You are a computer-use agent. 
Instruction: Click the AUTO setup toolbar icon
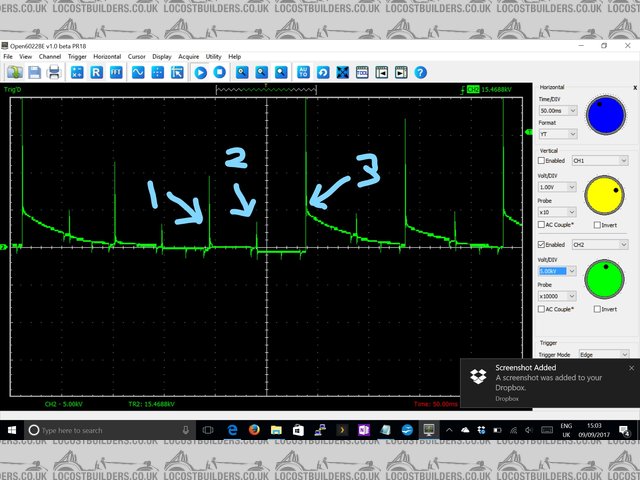[302, 73]
